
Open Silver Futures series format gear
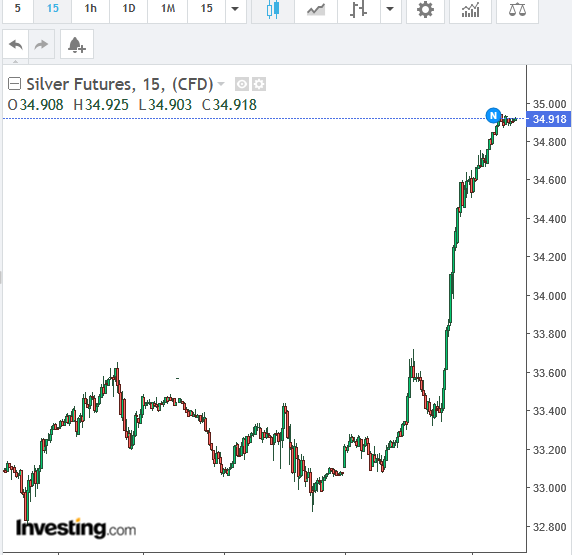259,84
